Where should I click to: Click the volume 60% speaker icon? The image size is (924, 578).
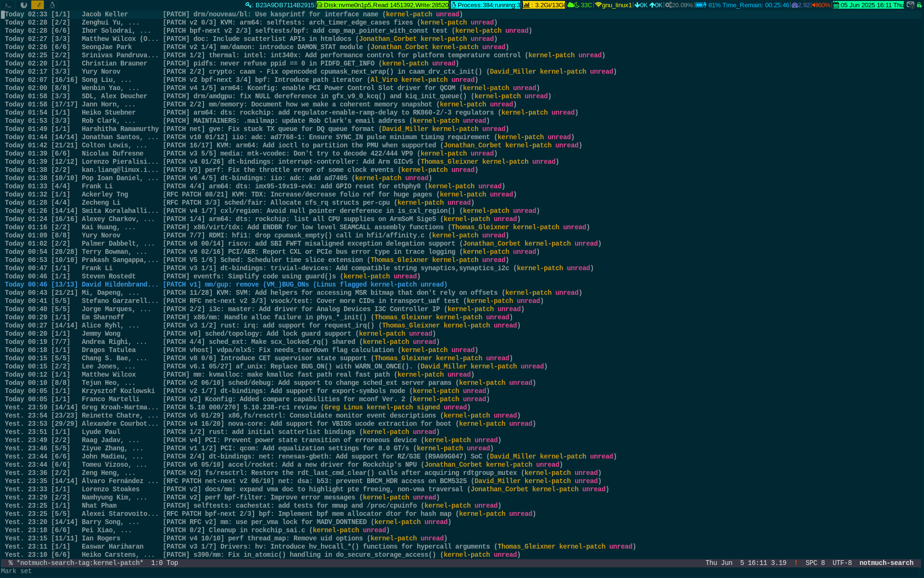pyautogui.click(x=821, y=5)
